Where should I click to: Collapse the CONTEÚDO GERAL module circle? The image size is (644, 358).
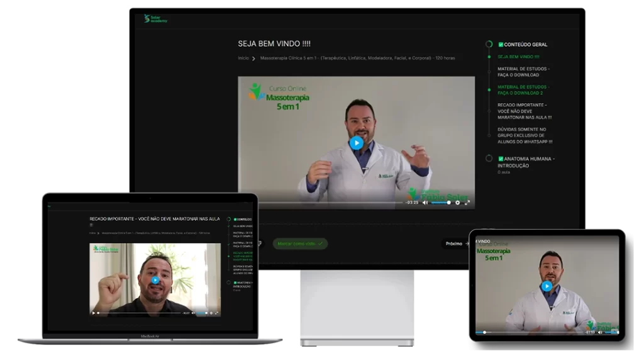coord(489,44)
